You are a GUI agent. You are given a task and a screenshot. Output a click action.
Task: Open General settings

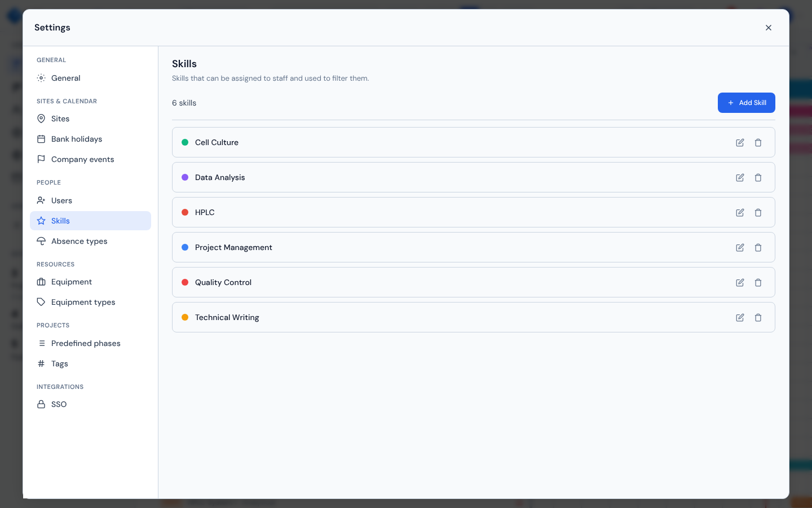(x=90, y=78)
